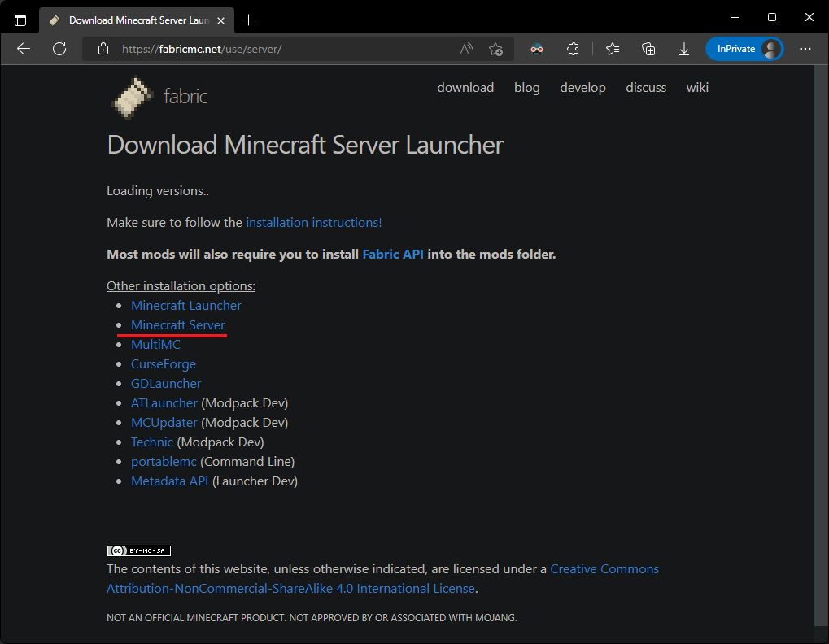This screenshot has height=644, width=829.
Task: Click the 'Download Minecraft Server Launcher' heading
Action: (x=305, y=145)
